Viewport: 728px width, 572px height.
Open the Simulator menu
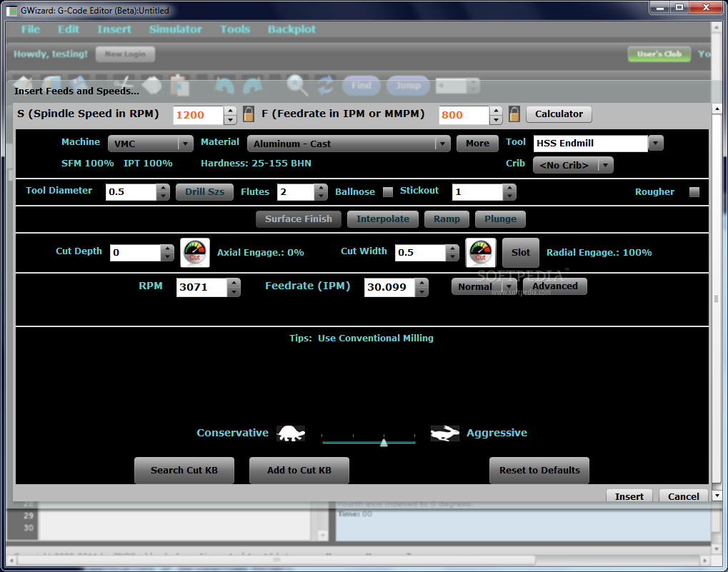[176, 29]
